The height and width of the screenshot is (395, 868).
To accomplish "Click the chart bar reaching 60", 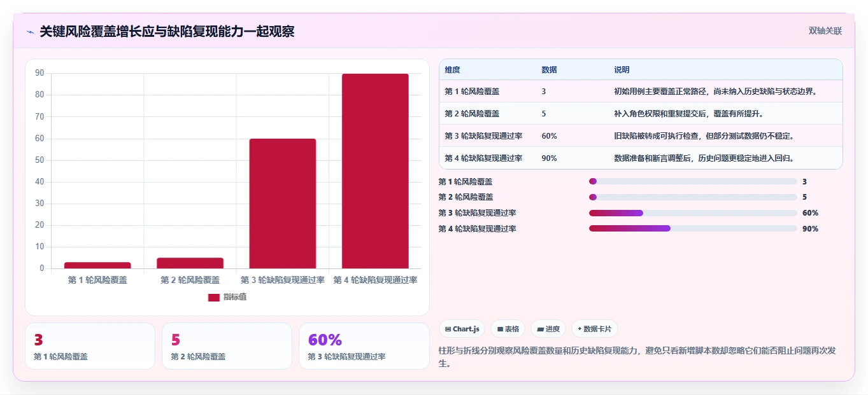I will point(283,204).
